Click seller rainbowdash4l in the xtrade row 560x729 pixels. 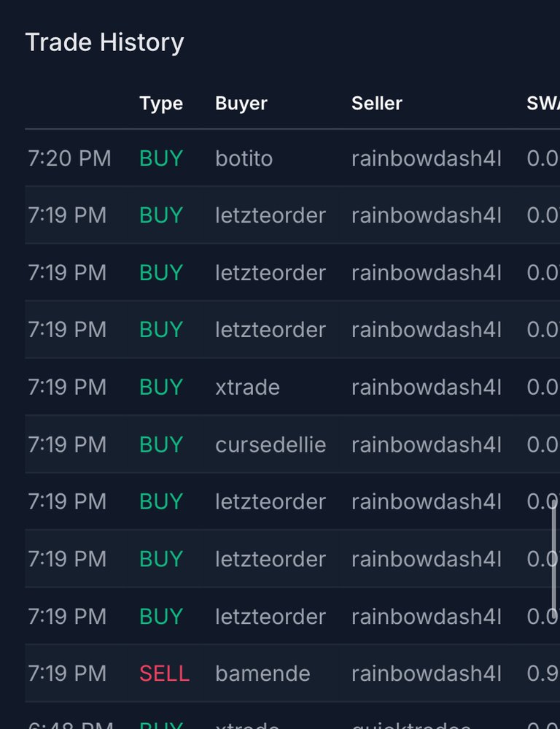pos(426,387)
